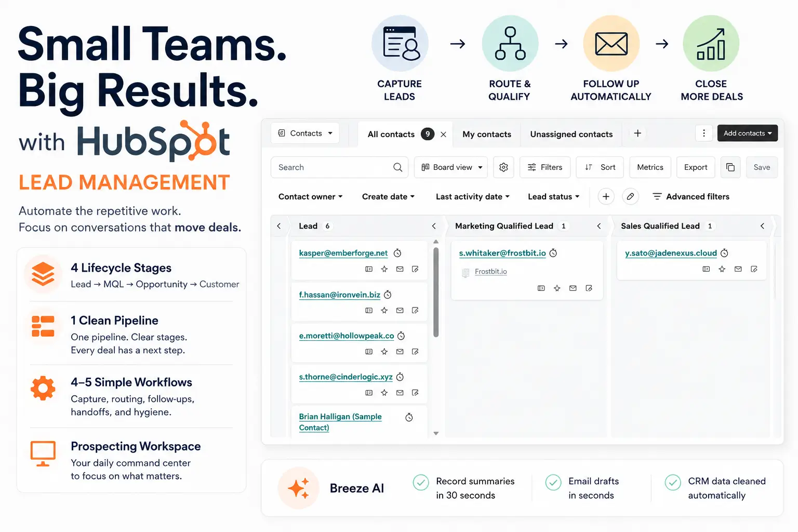Open the Frostbit.io company link
This screenshot has height=532, width=798.
(x=491, y=272)
